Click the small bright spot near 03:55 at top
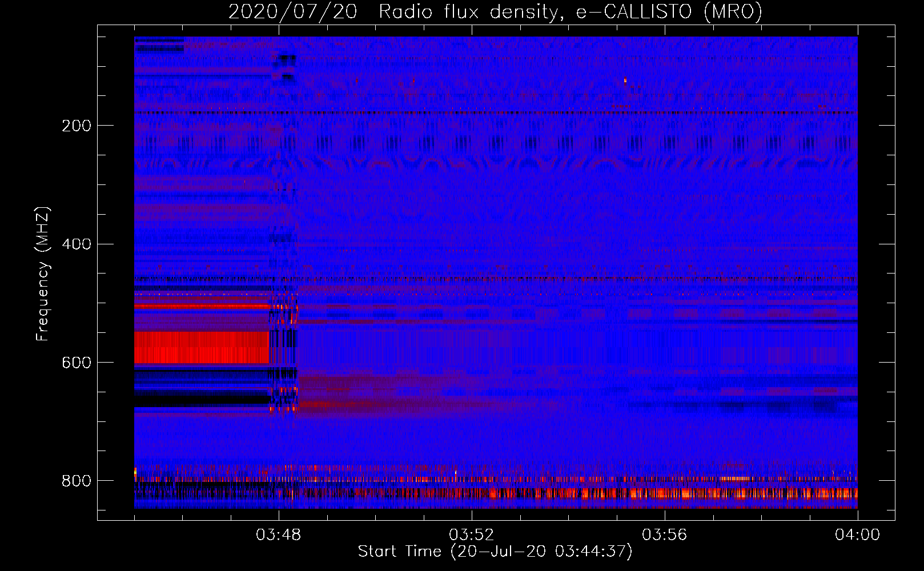Screen dimensions: 924x571 pos(625,81)
